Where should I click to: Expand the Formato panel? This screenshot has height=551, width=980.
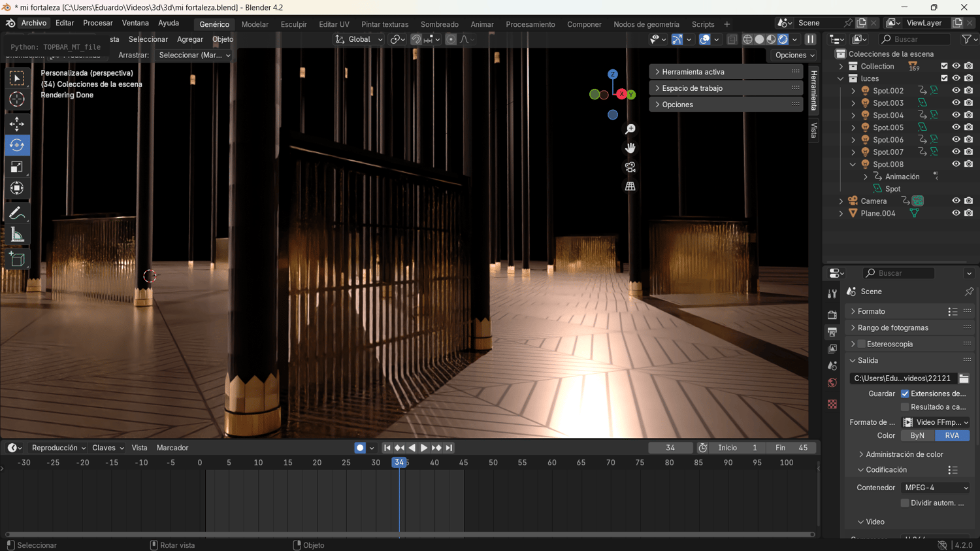click(x=872, y=311)
